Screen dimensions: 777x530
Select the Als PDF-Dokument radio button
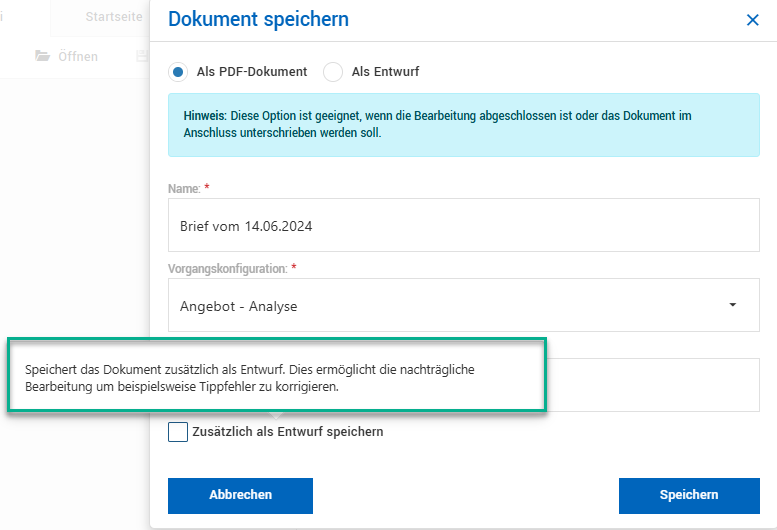point(178,72)
